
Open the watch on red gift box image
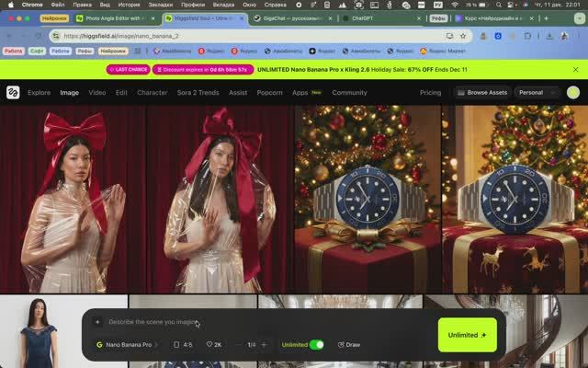[x=367, y=199]
